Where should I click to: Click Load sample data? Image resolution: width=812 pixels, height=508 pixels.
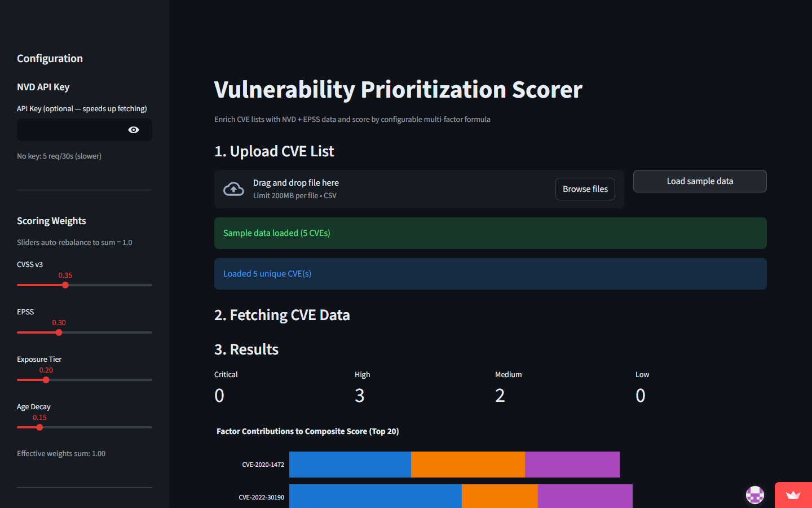pyautogui.click(x=699, y=181)
